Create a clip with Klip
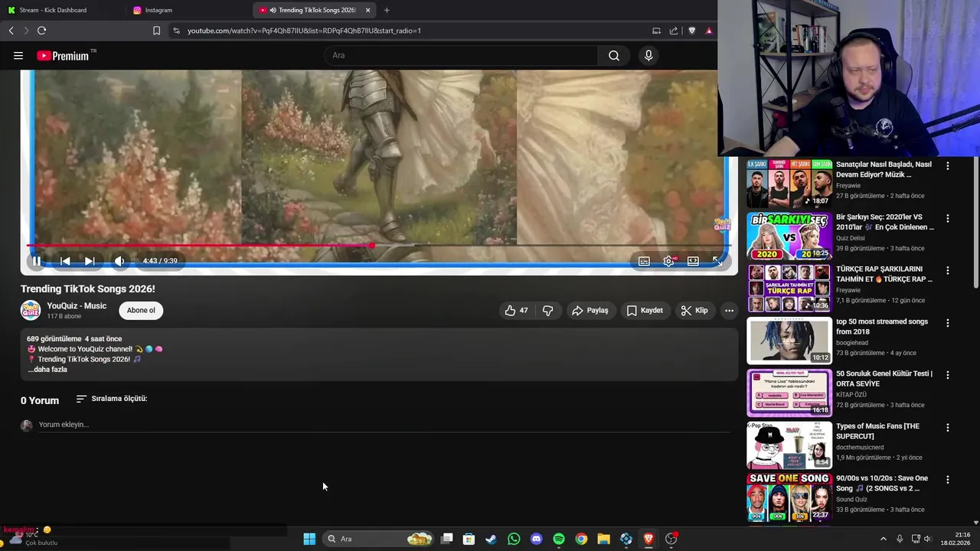This screenshot has width=980, height=551. click(694, 311)
